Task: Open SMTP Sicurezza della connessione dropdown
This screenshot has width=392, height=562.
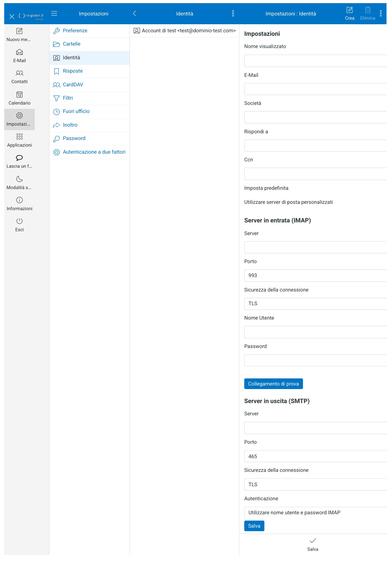Action: 315,484
